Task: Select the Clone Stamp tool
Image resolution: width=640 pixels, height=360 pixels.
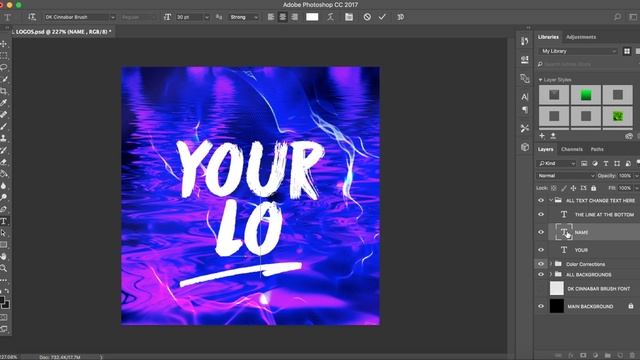Action: click(4, 138)
